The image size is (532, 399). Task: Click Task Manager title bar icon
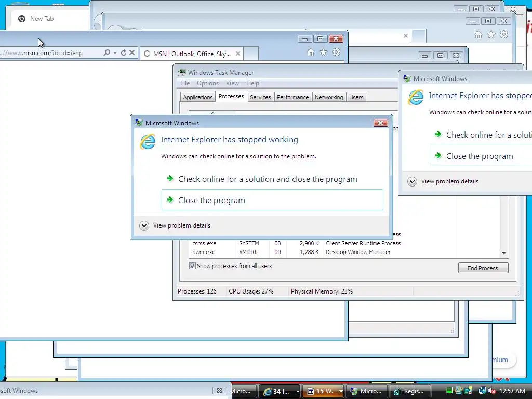[x=182, y=72]
